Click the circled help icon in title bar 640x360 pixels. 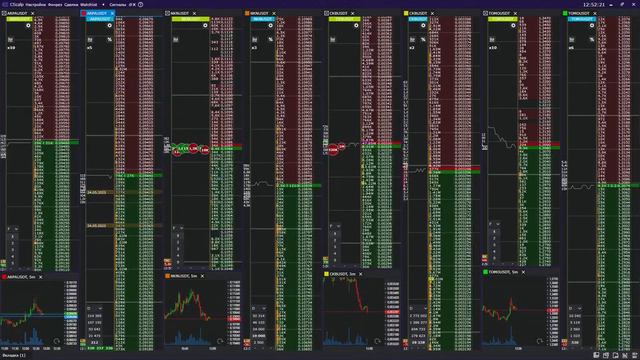tap(140, 4)
